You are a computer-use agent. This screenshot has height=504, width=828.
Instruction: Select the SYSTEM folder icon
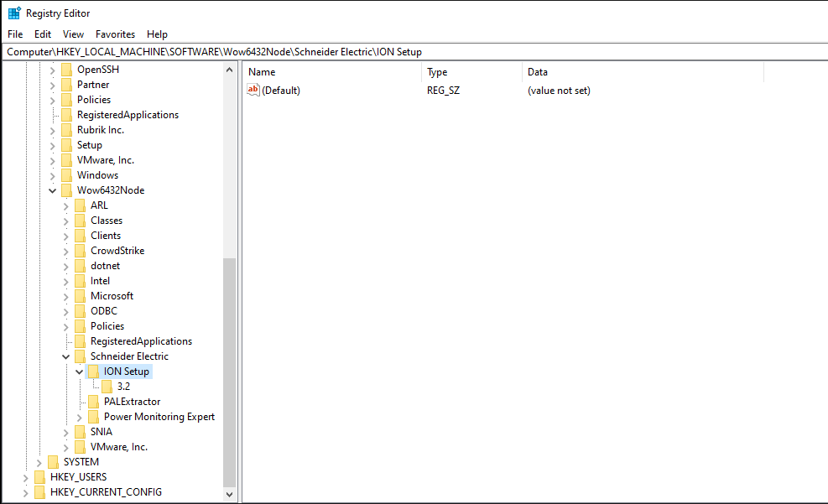[x=54, y=462]
